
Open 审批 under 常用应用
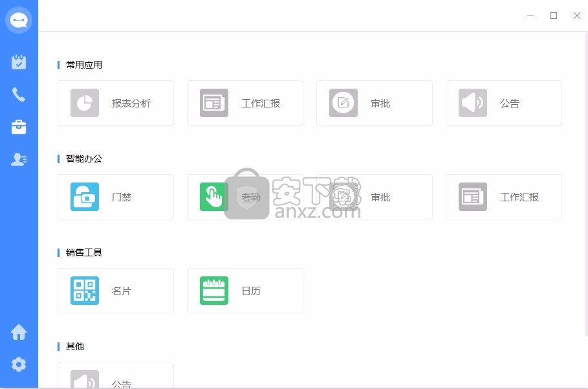click(375, 103)
